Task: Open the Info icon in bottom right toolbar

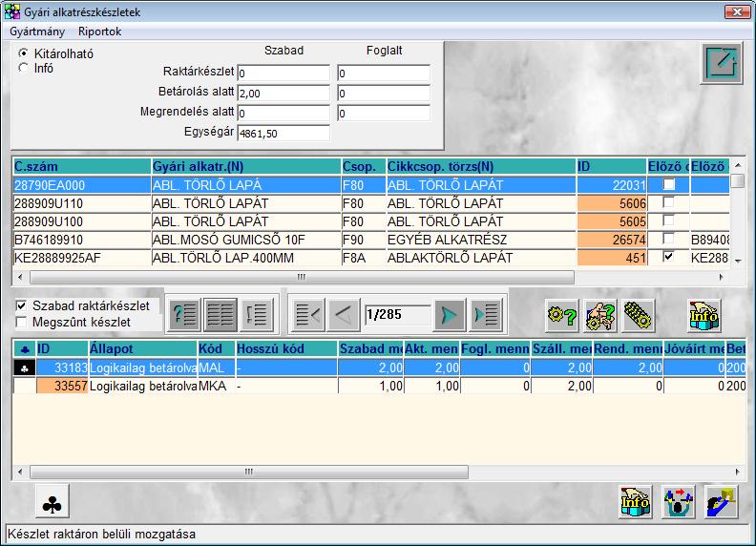Action: coord(635,502)
